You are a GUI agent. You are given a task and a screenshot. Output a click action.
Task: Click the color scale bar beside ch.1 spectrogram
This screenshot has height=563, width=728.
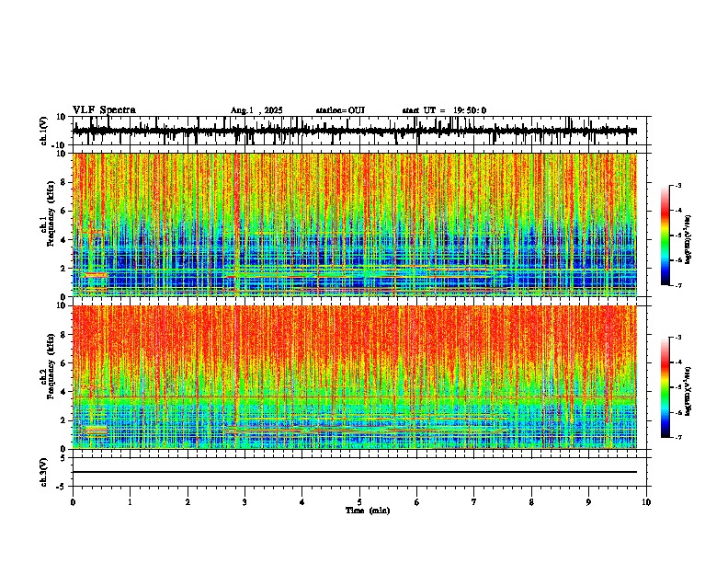[x=665, y=236]
